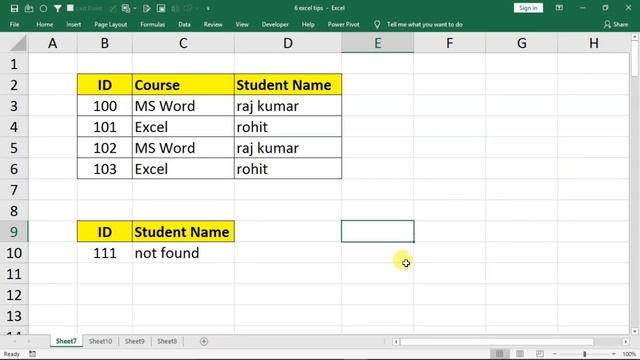Click the Save icon in quick access toolbar
Image resolution: width=640 pixels, height=360 pixels.
(14, 8)
